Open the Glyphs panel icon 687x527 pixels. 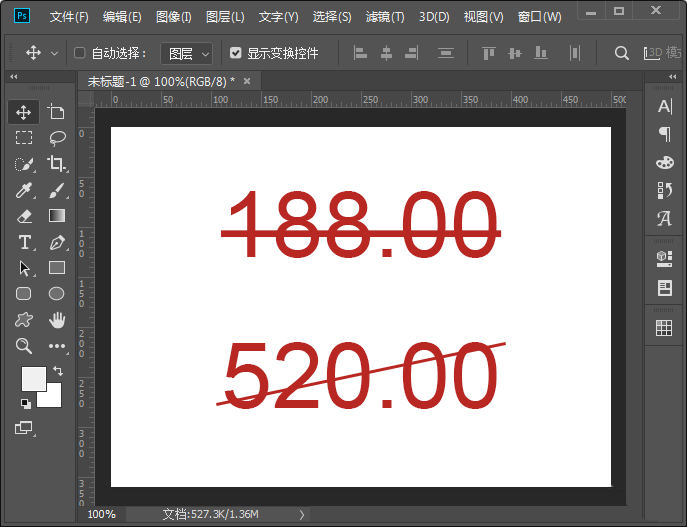click(665, 218)
